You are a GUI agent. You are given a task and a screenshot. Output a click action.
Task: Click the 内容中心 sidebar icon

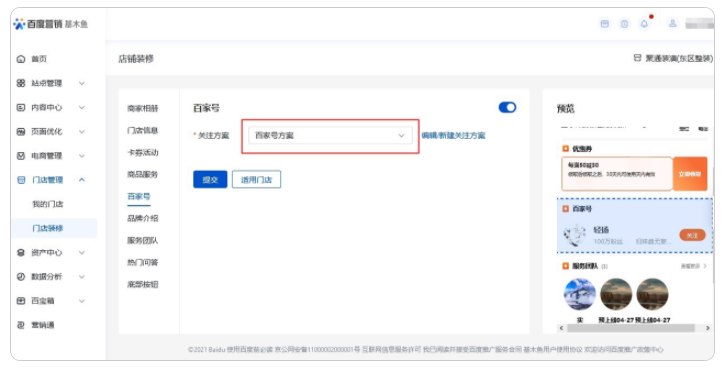(x=21, y=107)
